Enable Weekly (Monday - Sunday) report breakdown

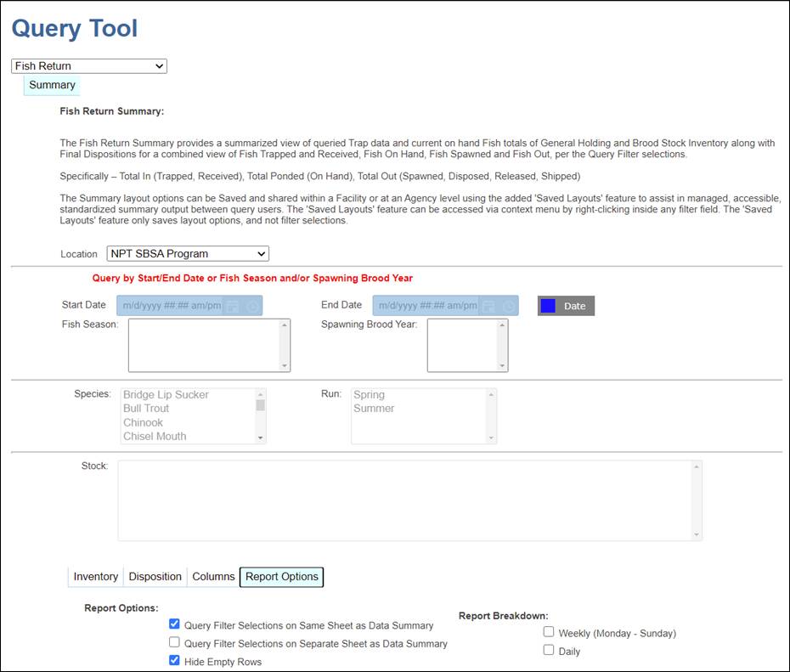pos(549,632)
